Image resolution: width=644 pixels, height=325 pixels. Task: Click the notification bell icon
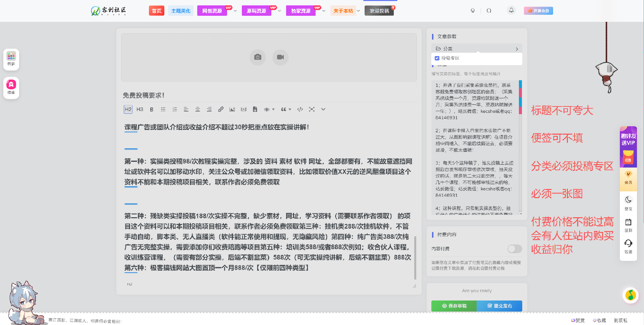click(x=511, y=10)
